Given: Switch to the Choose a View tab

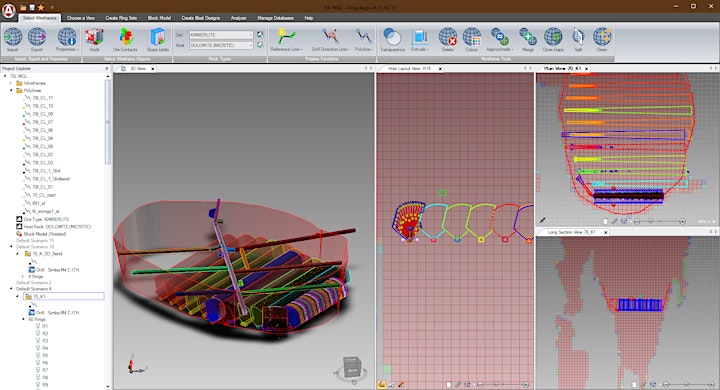Looking at the screenshot, I should point(81,18).
